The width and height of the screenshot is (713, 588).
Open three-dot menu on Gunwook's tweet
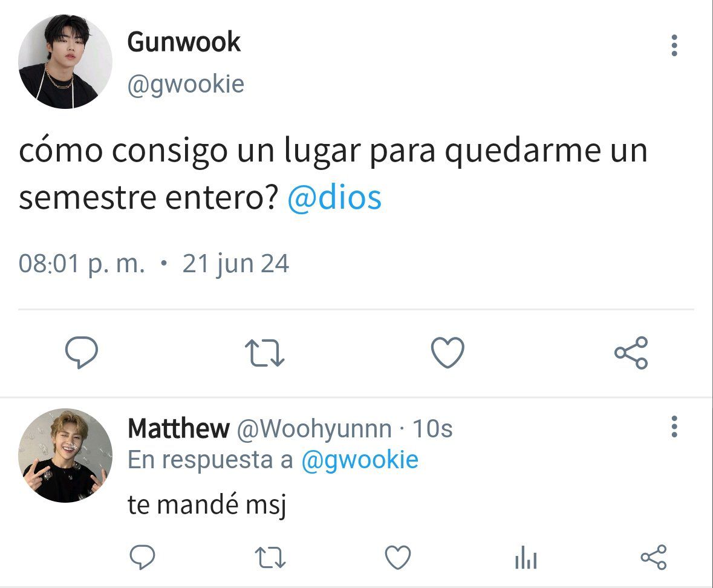(674, 45)
